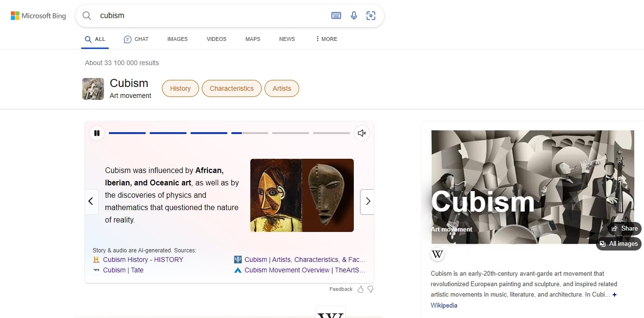Open Cubism Artists, Characteristics source link
This screenshot has width=644, height=318.
305,260
